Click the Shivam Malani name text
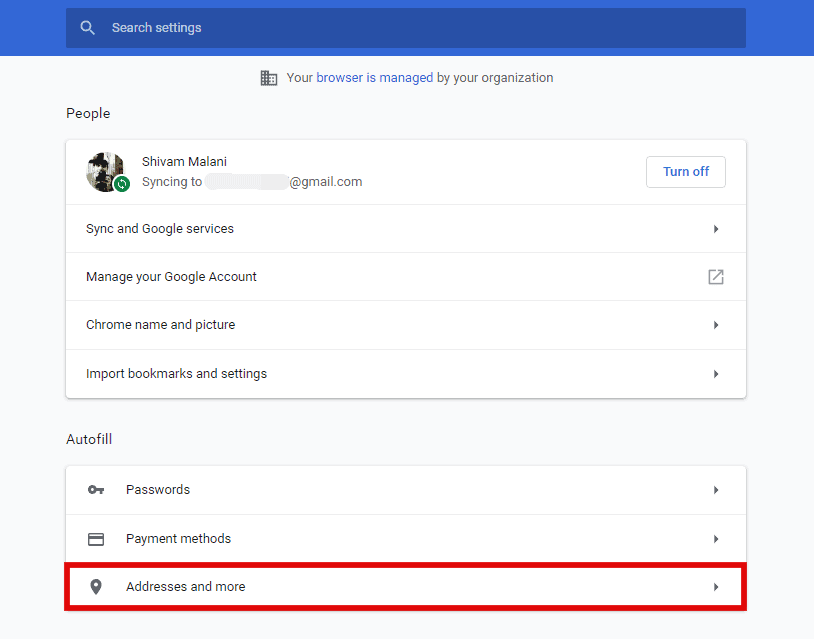 click(184, 161)
